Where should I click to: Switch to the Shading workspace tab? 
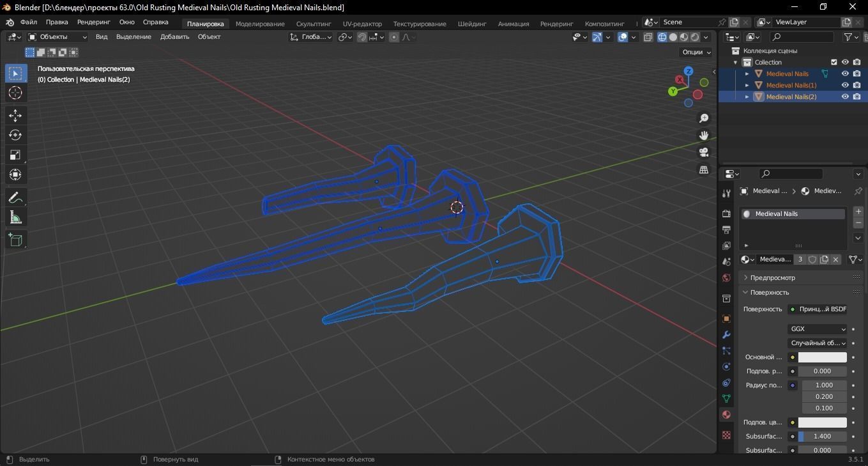coord(472,24)
